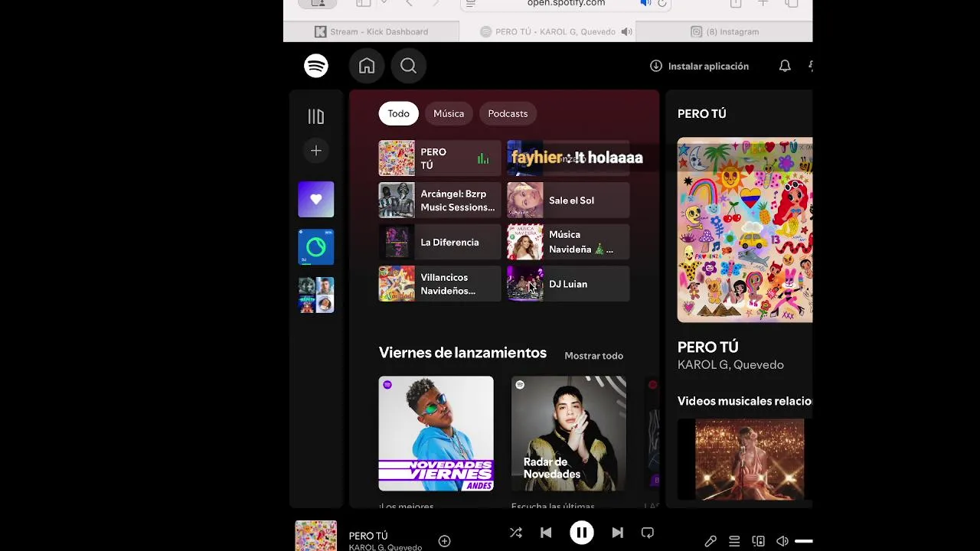Click the open.spotify.com address field
This screenshot has height=551, width=980.
[565, 4]
